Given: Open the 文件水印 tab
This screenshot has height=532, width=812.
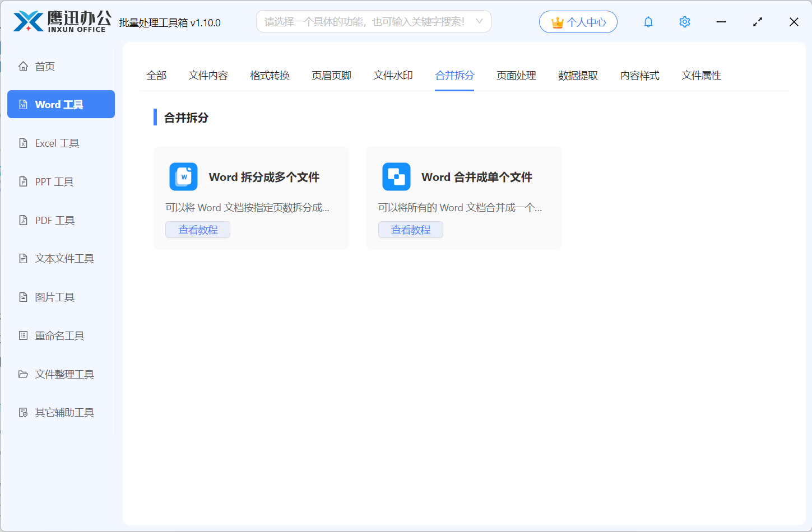Looking at the screenshot, I should [393, 75].
